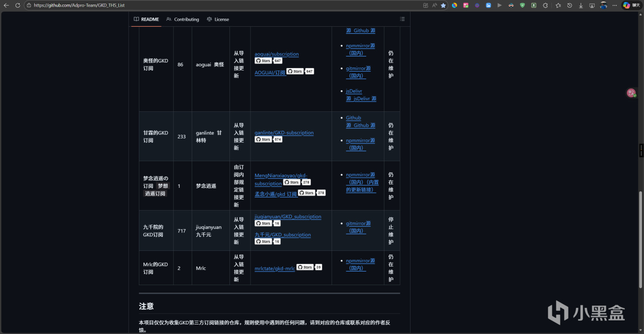Screen dimensions: 644x334
Task: Open the green download extension icon
Action: click(x=533, y=5)
